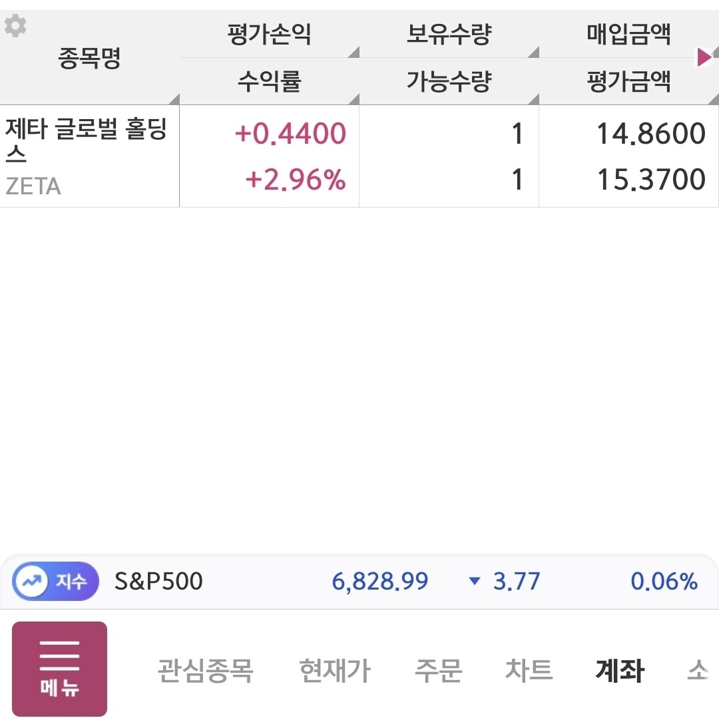The image size is (719, 728).
Task: Switch to 관심종목 tab
Action: pos(205,670)
